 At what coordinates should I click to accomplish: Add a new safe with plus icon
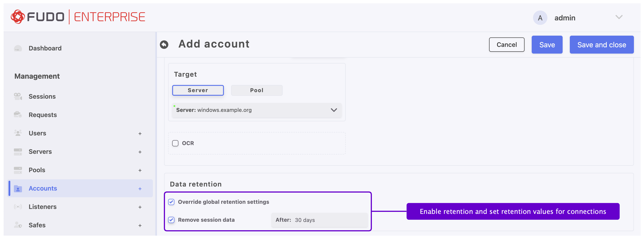point(140,226)
